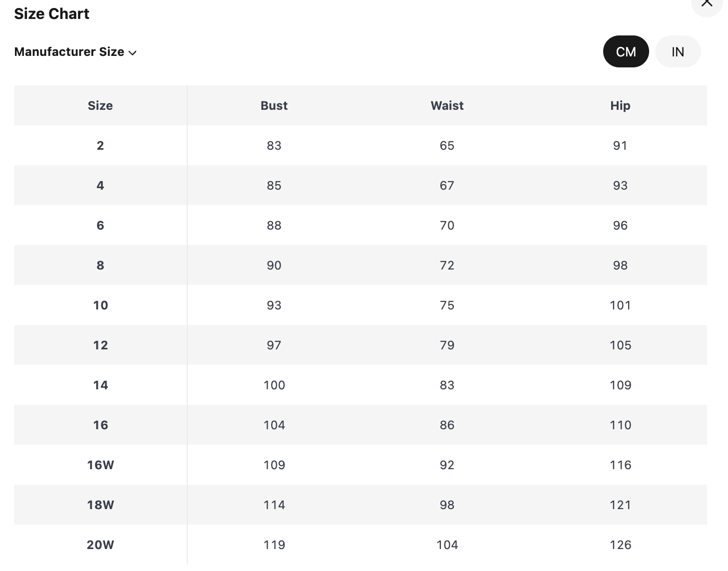Click the waist value 75 for size 10
The image size is (728, 571).
[x=447, y=305]
